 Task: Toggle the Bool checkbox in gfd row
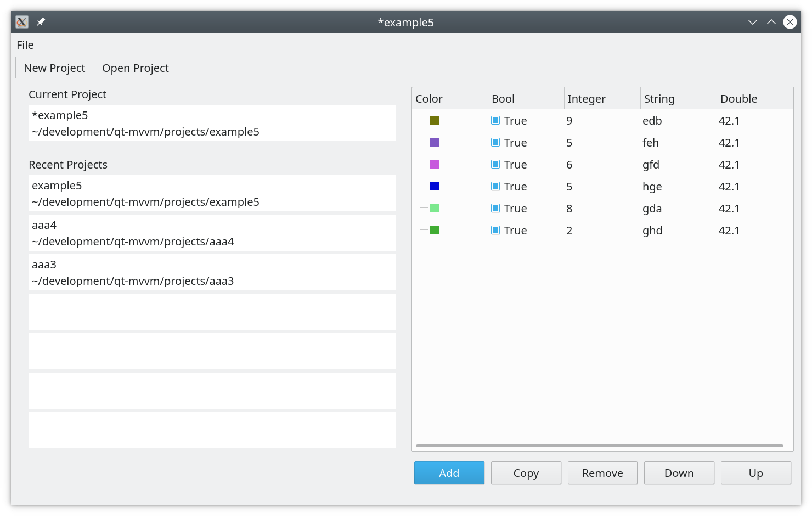[x=495, y=164]
